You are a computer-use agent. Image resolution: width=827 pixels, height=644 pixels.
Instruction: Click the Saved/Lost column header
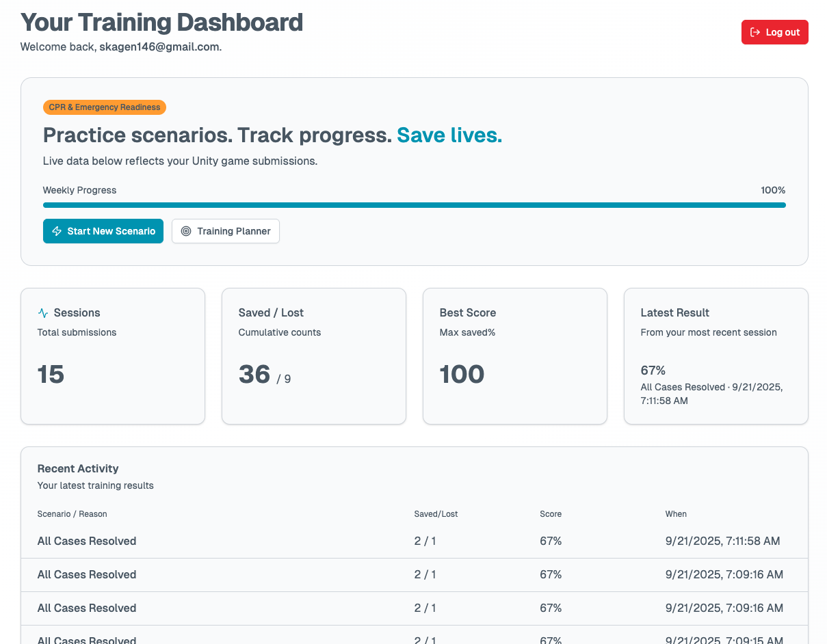pyautogui.click(x=436, y=514)
